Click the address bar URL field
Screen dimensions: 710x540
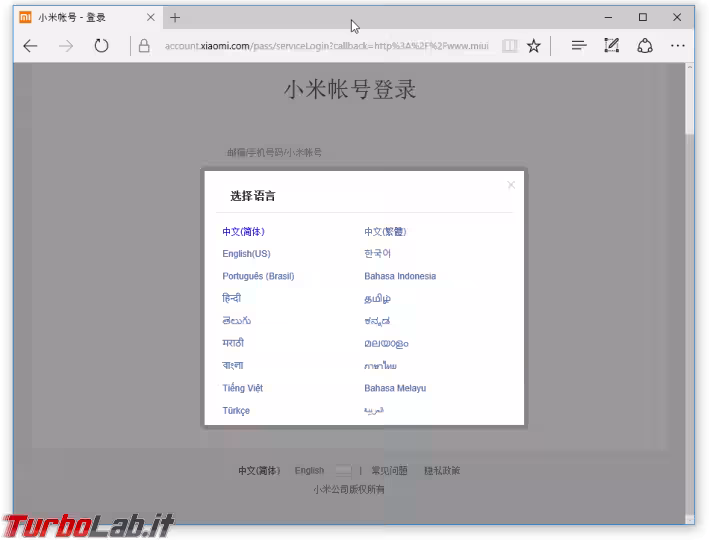tap(326, 46)
